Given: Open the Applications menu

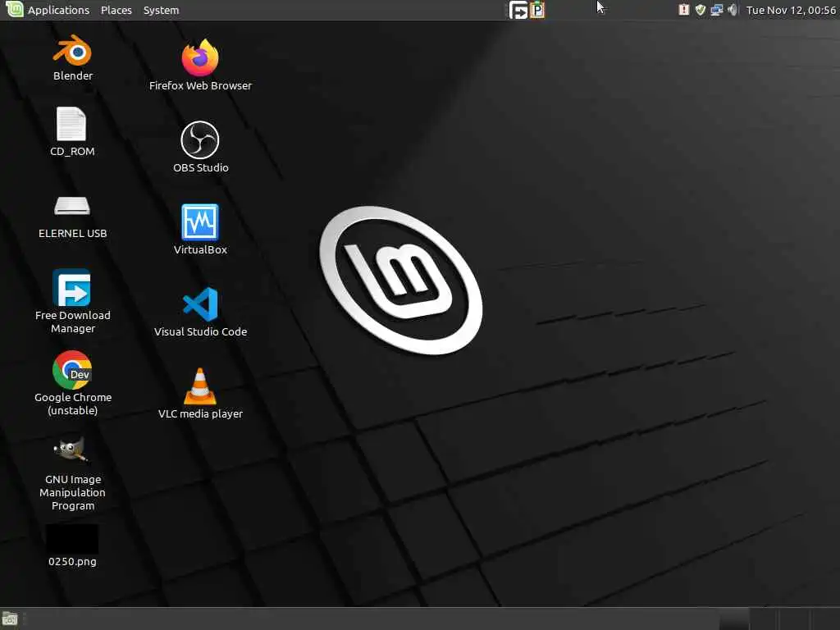Looking at the screenshot, I should coord(58,10).
